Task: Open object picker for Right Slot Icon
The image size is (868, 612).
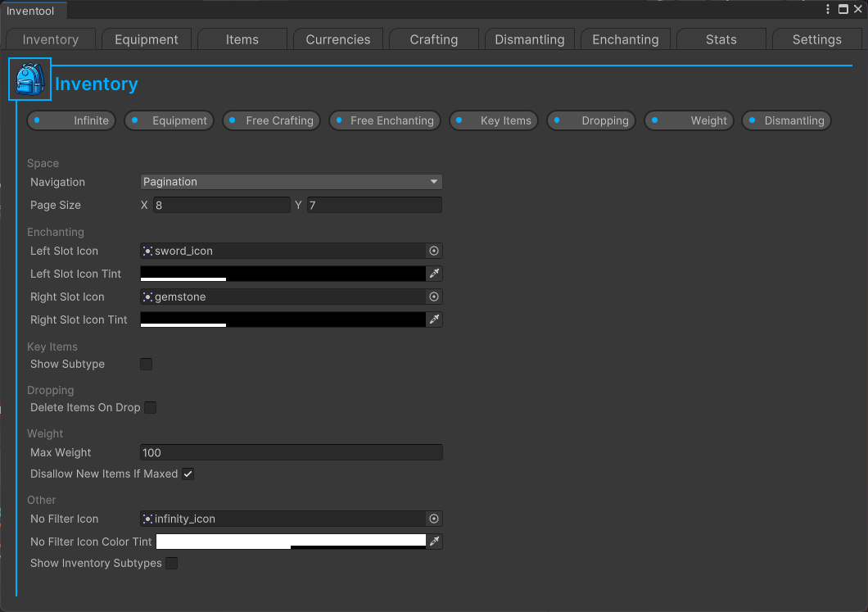Action: 434,297
